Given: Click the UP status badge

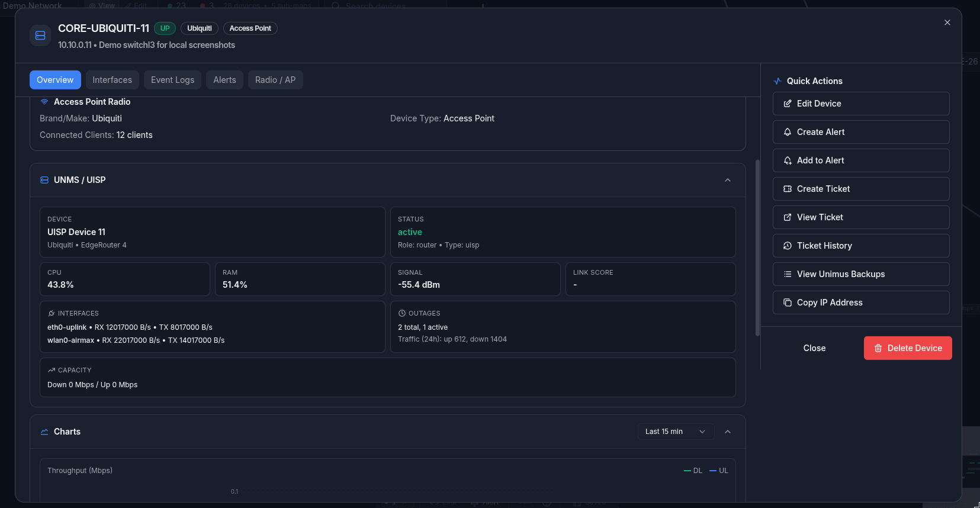Looking at the screenshot, I should [x=165, y=28].
